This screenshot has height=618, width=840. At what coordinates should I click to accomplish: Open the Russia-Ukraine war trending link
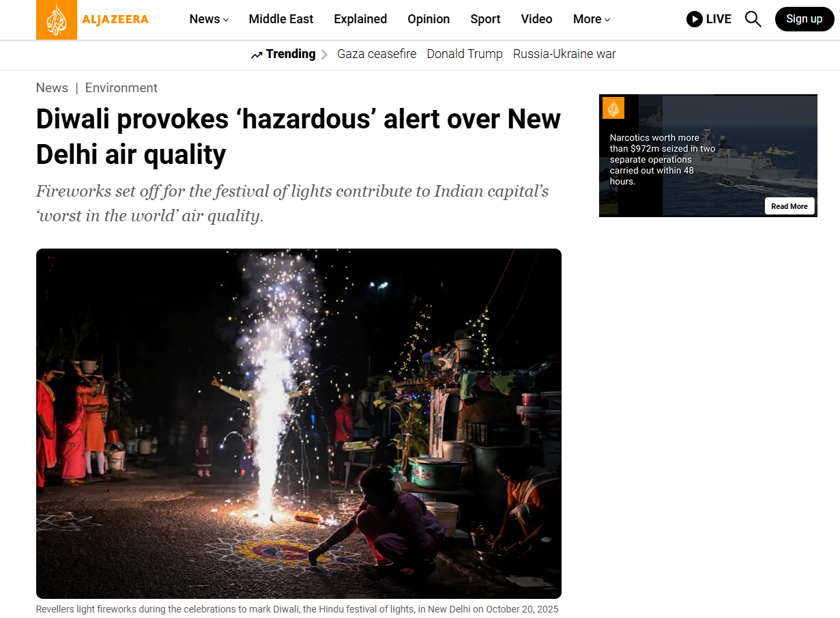point(564,54)
